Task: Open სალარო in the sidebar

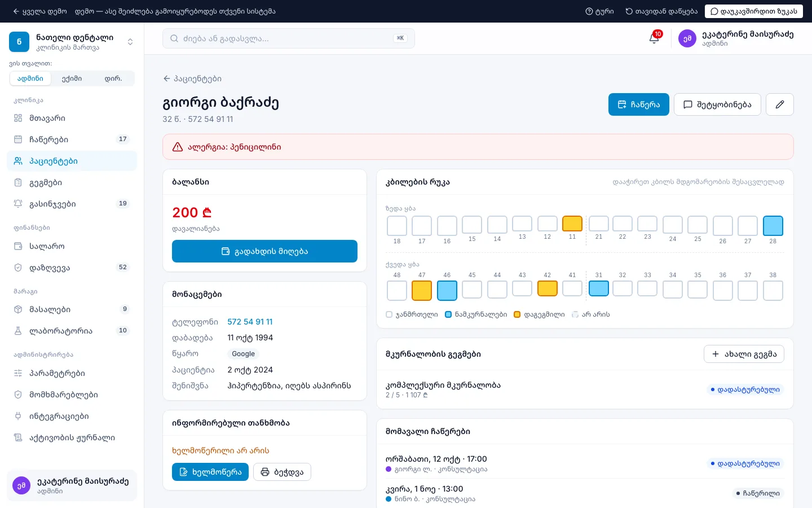Action: coord(72,246)
